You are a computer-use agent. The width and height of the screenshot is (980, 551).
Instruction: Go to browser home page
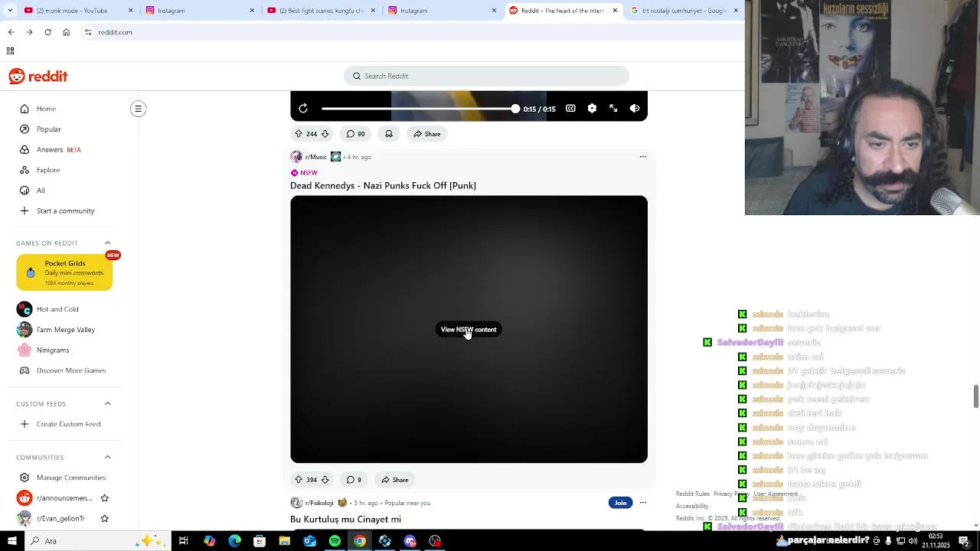[x=66, y=32]
